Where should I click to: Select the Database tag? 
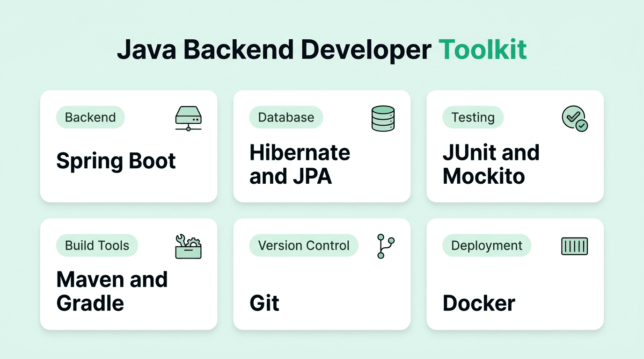(286, 117)
